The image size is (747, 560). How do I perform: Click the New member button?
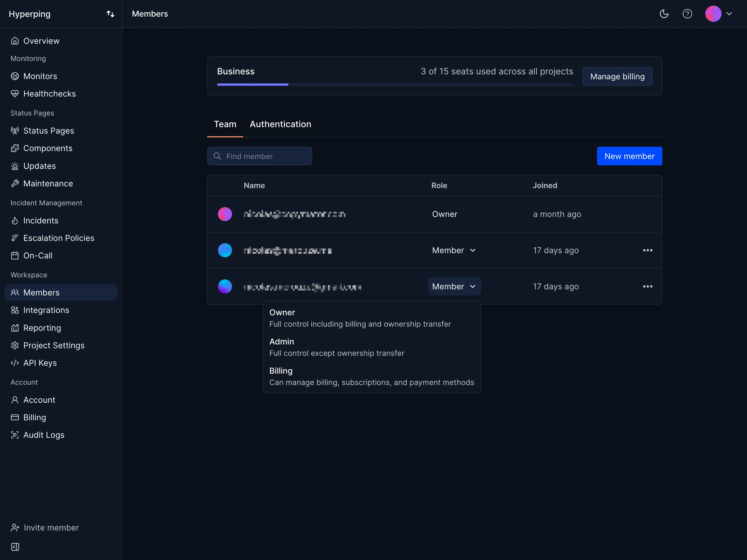point(629,156)
